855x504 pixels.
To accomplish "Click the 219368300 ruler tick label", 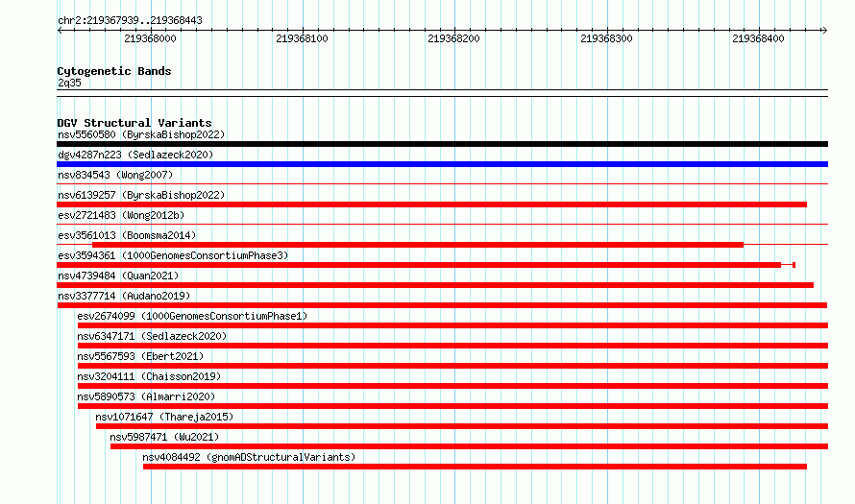I will pyautogui.click(x=606, y=38).
